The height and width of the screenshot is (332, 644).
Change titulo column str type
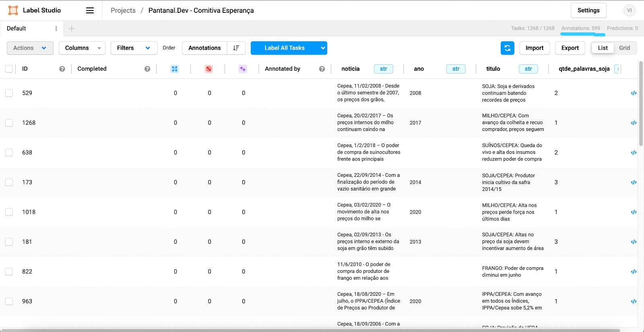[x=528, y=69]
